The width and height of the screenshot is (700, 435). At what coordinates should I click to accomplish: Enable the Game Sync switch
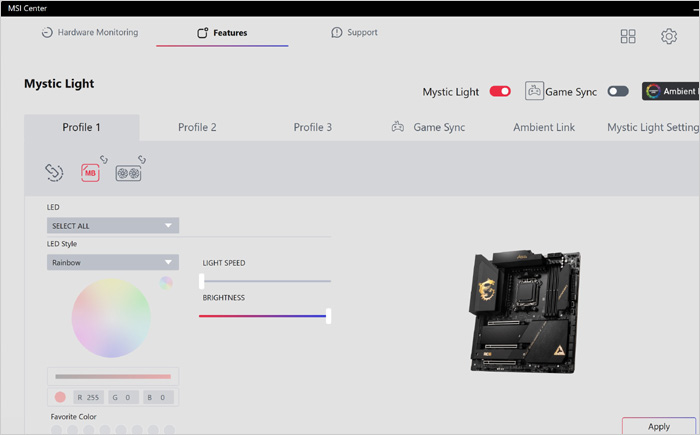pos(618,91)
